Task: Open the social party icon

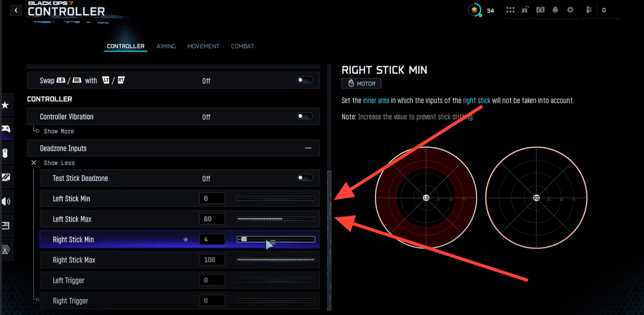Action: (x=589, y=10)
